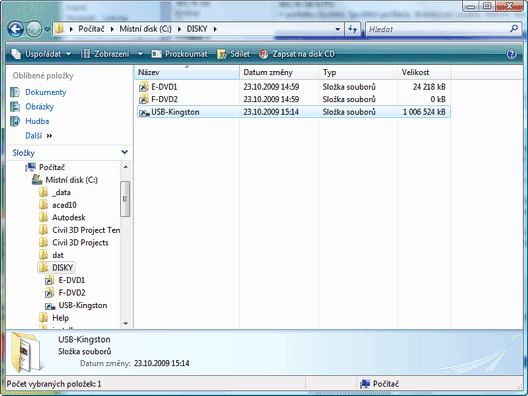The height and width of the screenshot is (396, 528).
Task: Click the magnifier search icon
Action: click(x=514, y=29)
